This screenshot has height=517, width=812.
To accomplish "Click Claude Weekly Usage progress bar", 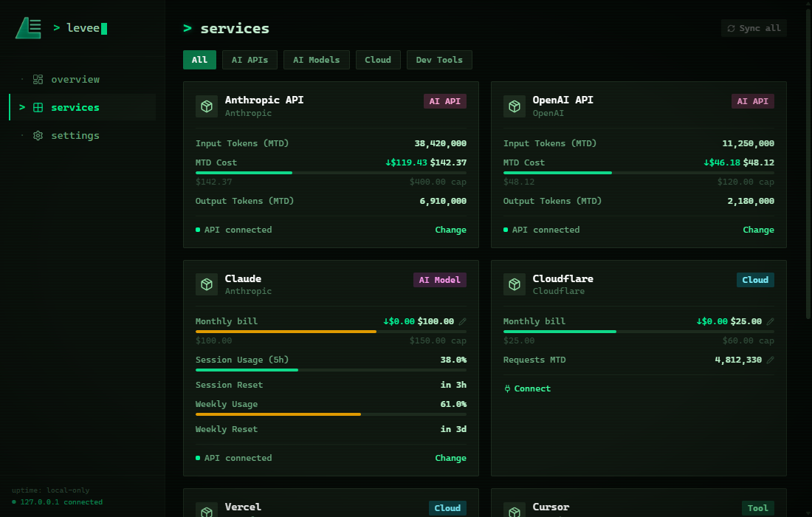I will pyautogui.click(x=331, y=414).
